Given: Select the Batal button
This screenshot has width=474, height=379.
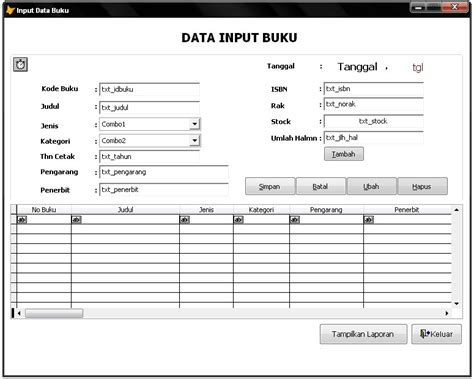Looking at the screenshot, I should coord(321,186).
